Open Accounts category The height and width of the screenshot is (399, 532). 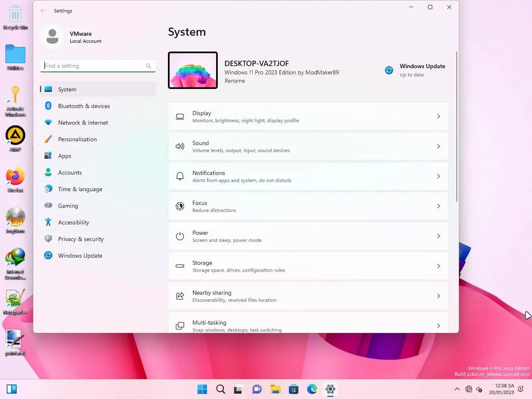pyautogui.click(x=98, y=172)
